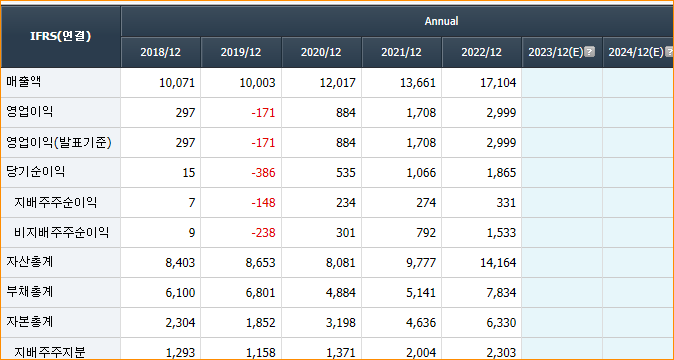Screen dimensions: 674x360
Task: Click the 2018/12 column header
Action: coord(160,52)
